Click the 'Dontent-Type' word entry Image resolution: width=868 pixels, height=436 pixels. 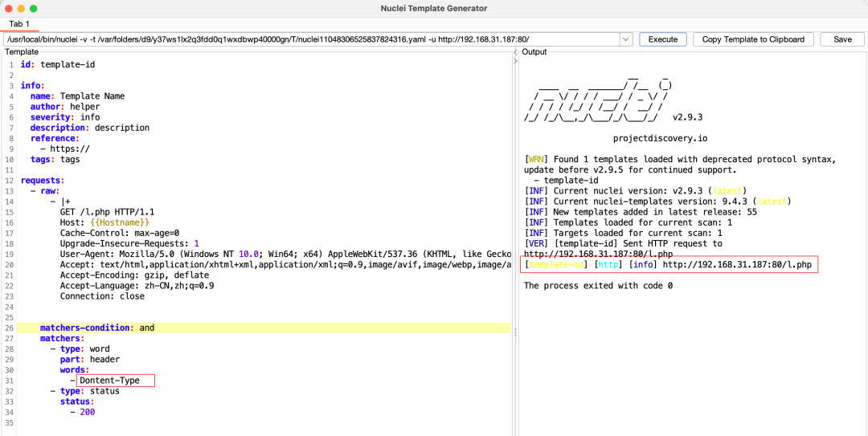[109, 381]
